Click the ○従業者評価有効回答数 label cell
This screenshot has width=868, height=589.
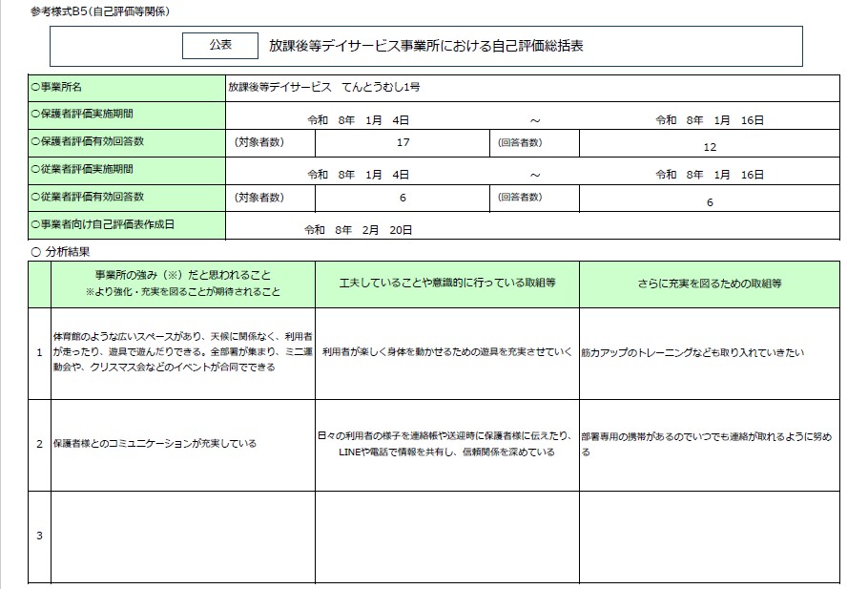pyautogui.click(x=126, y=198)
